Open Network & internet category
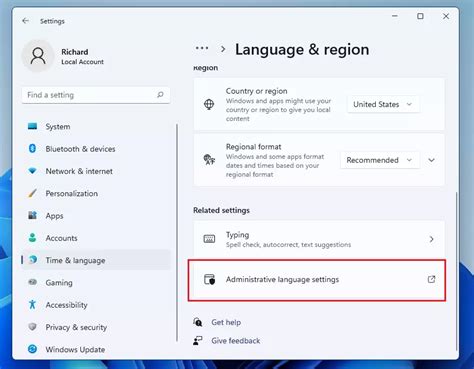 (x=96, y=171)
